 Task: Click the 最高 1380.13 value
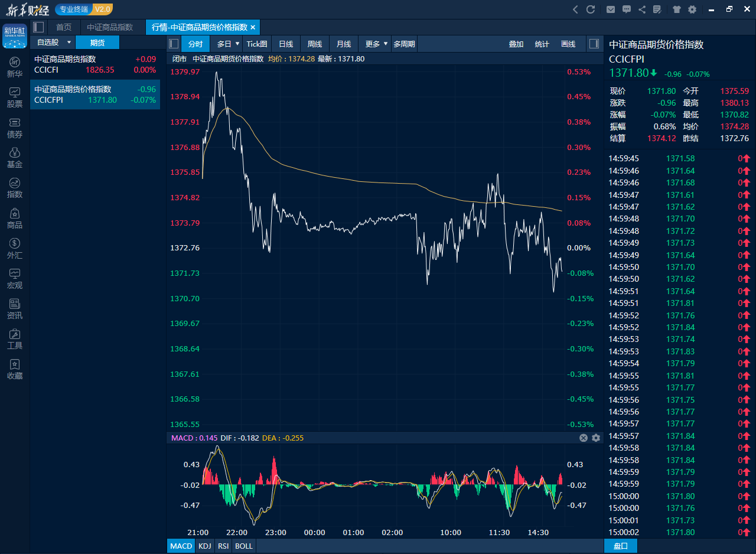734,103
